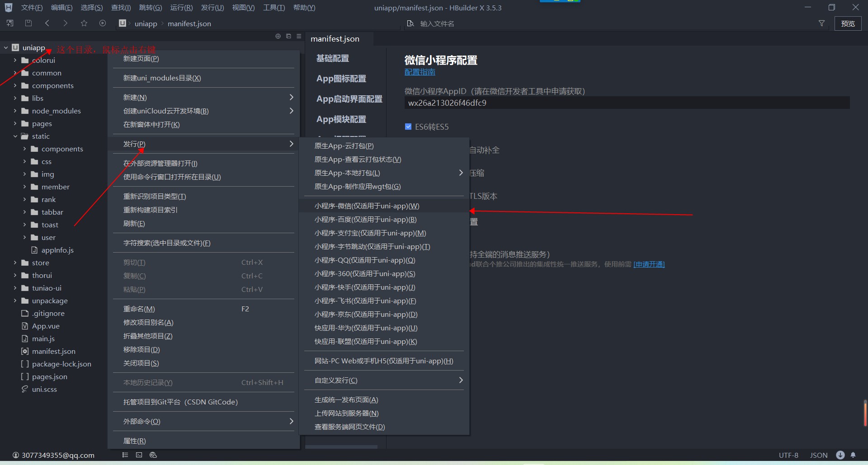Select 属性(R) at context menu bottom
868x465 pixels.
204,441
